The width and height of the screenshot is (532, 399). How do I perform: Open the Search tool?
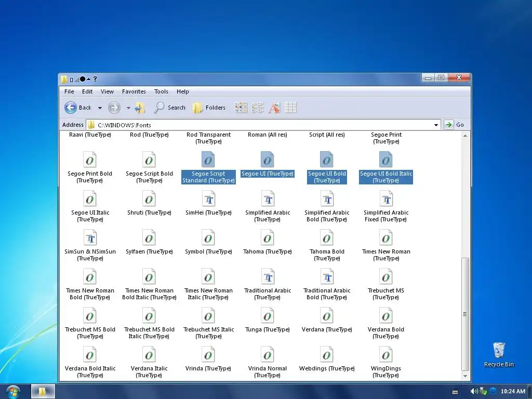[x=169, y=108]
